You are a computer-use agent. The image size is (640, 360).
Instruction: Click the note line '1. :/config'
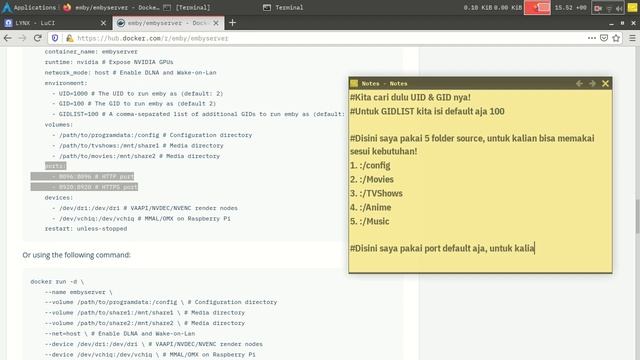point(370,165)
